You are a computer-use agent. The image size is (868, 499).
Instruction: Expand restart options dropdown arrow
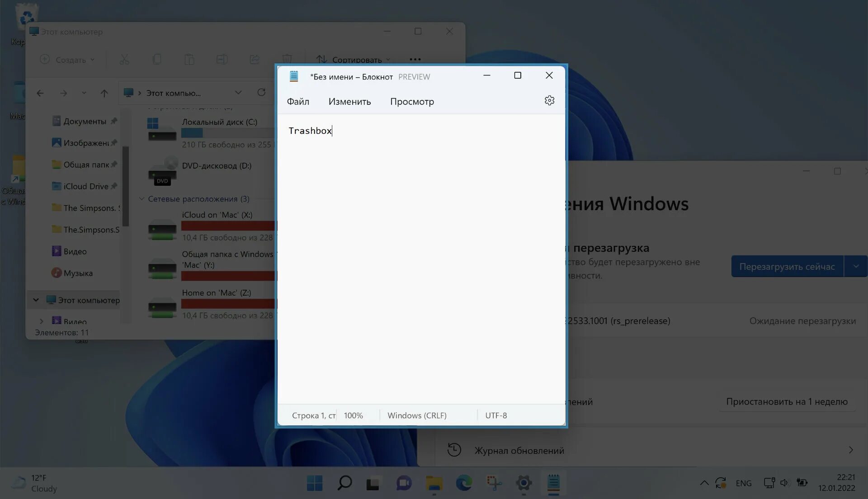point(856,267)
